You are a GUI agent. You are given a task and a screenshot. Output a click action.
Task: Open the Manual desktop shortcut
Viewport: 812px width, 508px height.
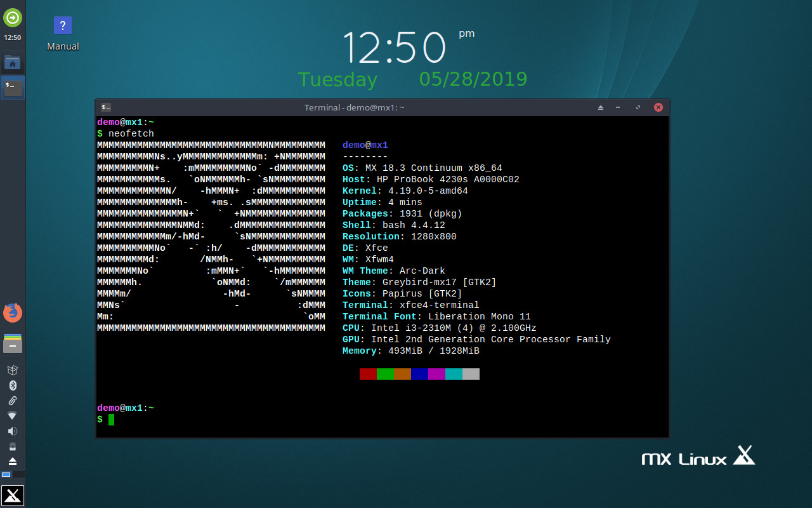[63, 33]
